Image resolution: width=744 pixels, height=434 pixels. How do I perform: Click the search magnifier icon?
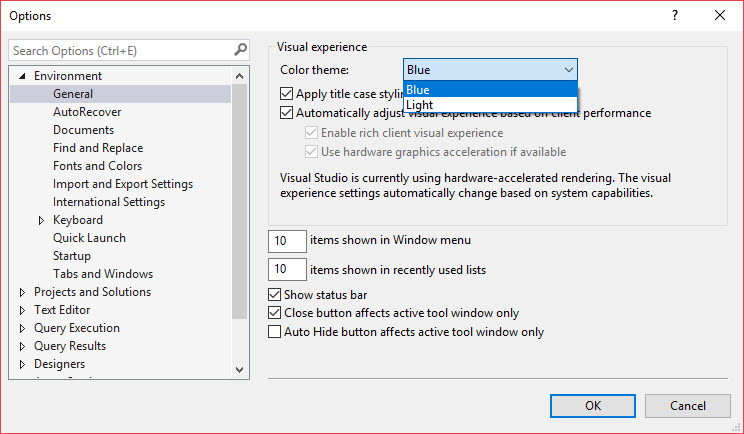pyautogui.click(x=240, y=50)
